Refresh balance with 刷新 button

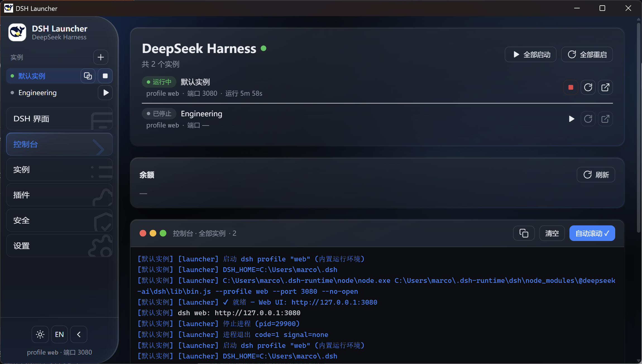pyautogui.click(x=596, y=175)
